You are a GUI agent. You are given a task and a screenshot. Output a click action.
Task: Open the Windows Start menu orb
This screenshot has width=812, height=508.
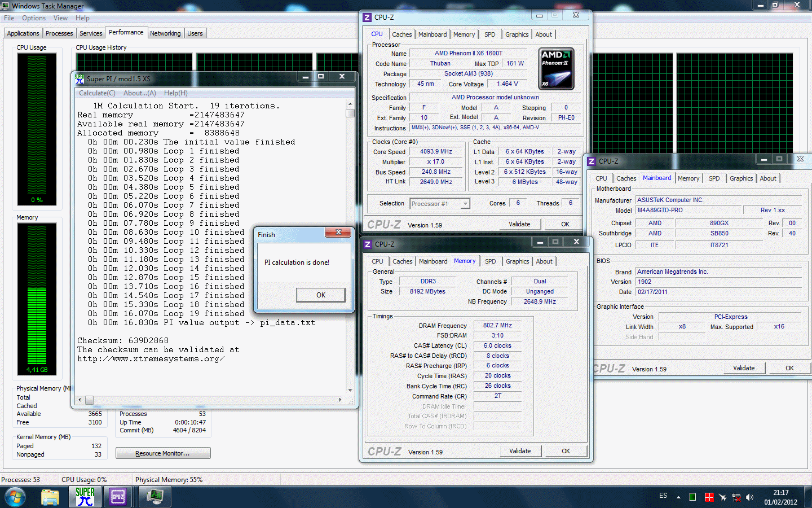tap(15, 497)
